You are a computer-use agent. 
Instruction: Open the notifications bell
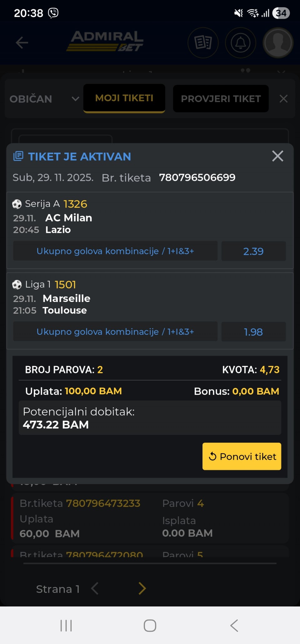coord(240,43)
